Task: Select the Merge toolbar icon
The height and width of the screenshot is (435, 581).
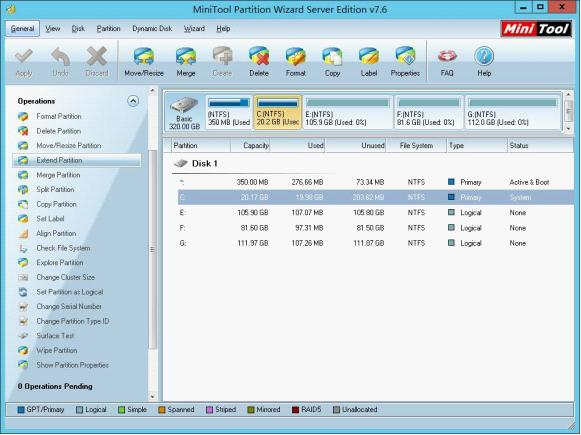Action: (186, 62)
